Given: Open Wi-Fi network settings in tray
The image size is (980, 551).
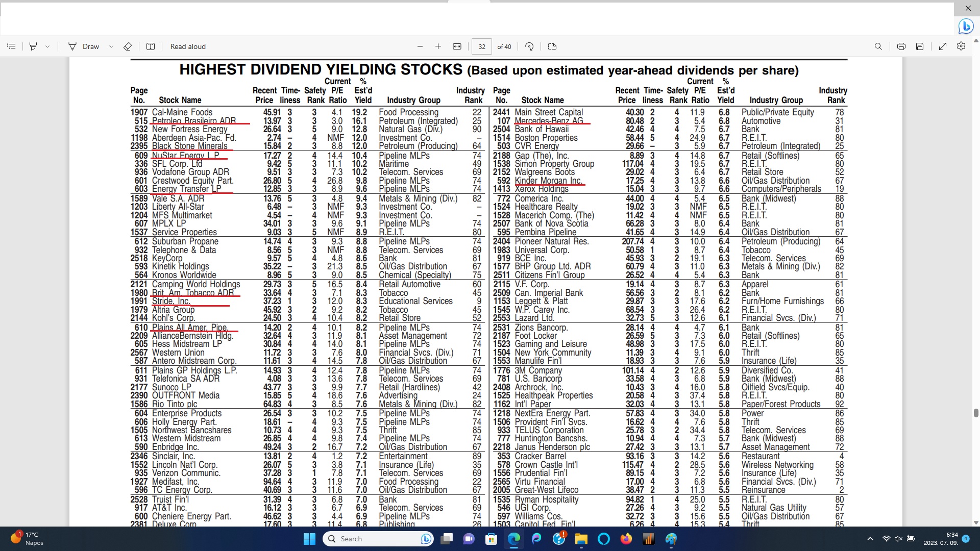Looking at the screenshot, I should coord(887,539).
